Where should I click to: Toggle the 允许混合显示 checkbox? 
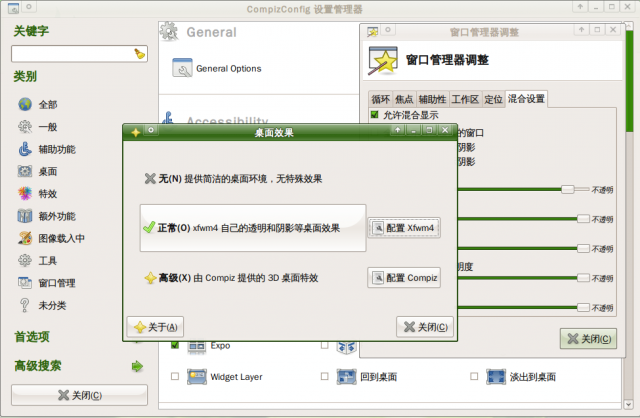click(x=374, y=115)
